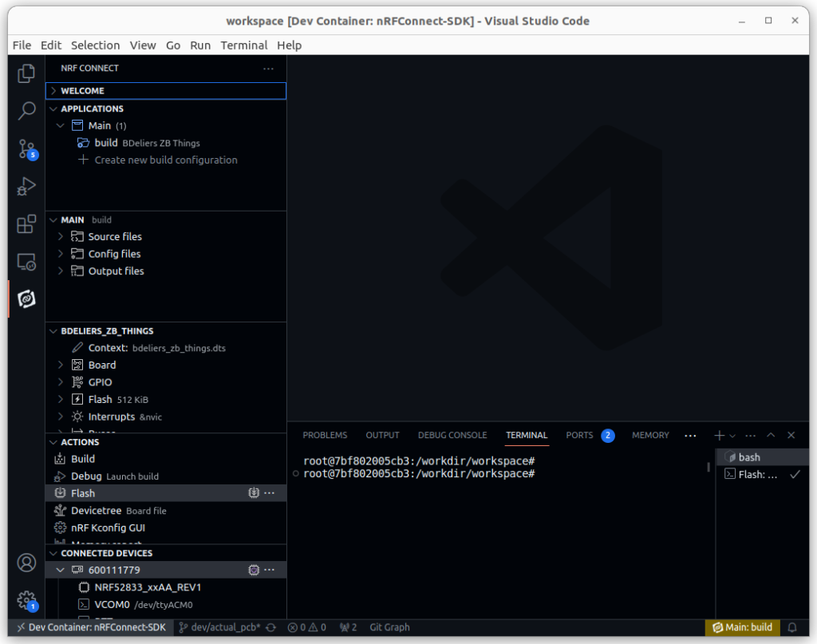Collapse the APPLICATIONS section
817x644 pixels.
click(166, 109)
